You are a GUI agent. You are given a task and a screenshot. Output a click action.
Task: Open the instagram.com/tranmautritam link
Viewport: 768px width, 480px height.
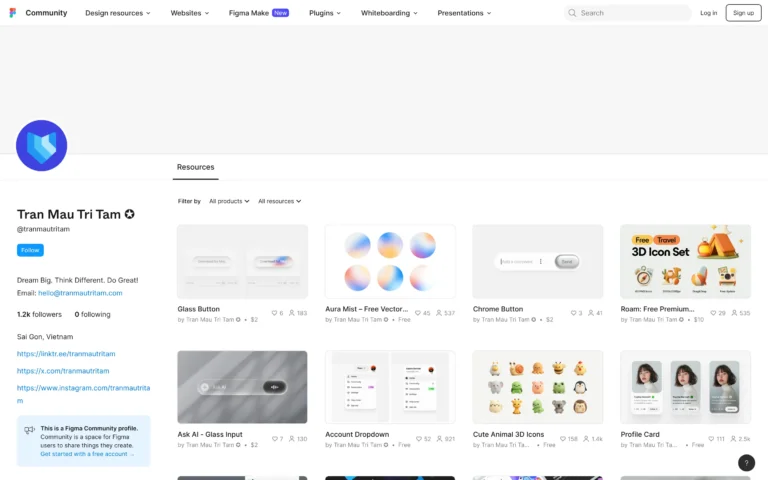pos(83,394)
